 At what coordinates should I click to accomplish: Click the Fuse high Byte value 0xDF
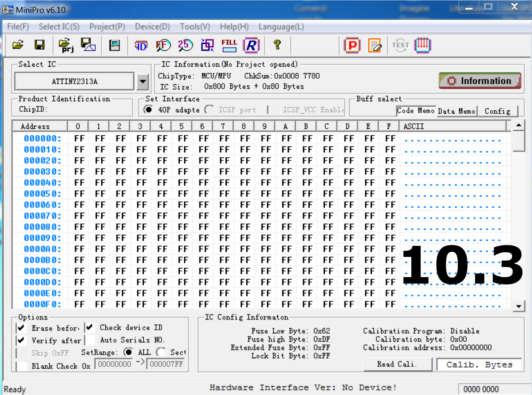pyautogui.click(x=322, y=339)
